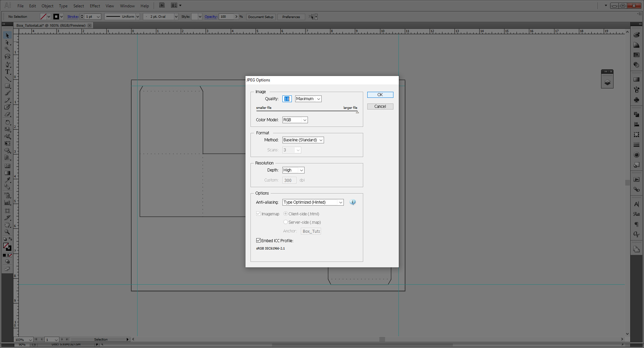Viewport: 644px width, 348px height.
Task: Select the Server-side (.map) radio button
Action: [285, 222]
